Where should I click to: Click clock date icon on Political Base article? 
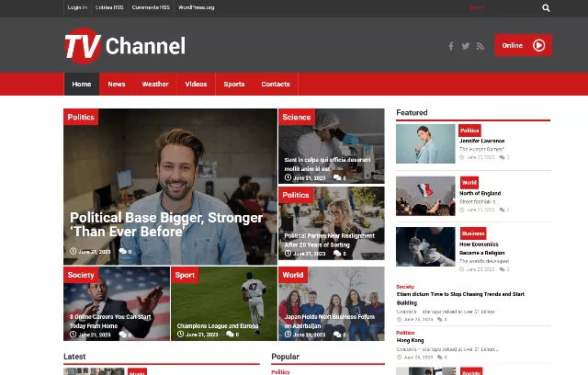point(73,251)
